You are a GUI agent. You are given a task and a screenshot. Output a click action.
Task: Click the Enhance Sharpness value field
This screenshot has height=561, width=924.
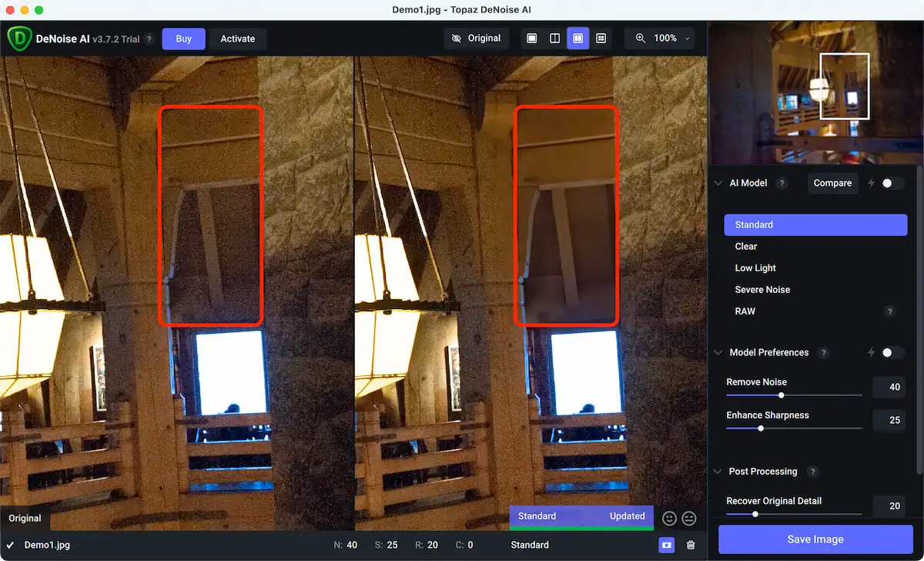(x=889, y=421)
